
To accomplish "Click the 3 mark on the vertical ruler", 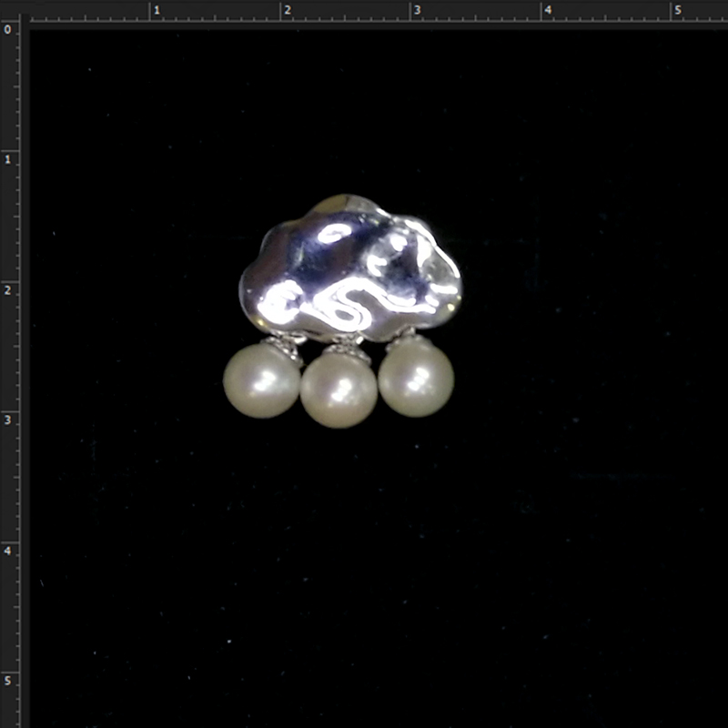I will [x=7, y=420].
